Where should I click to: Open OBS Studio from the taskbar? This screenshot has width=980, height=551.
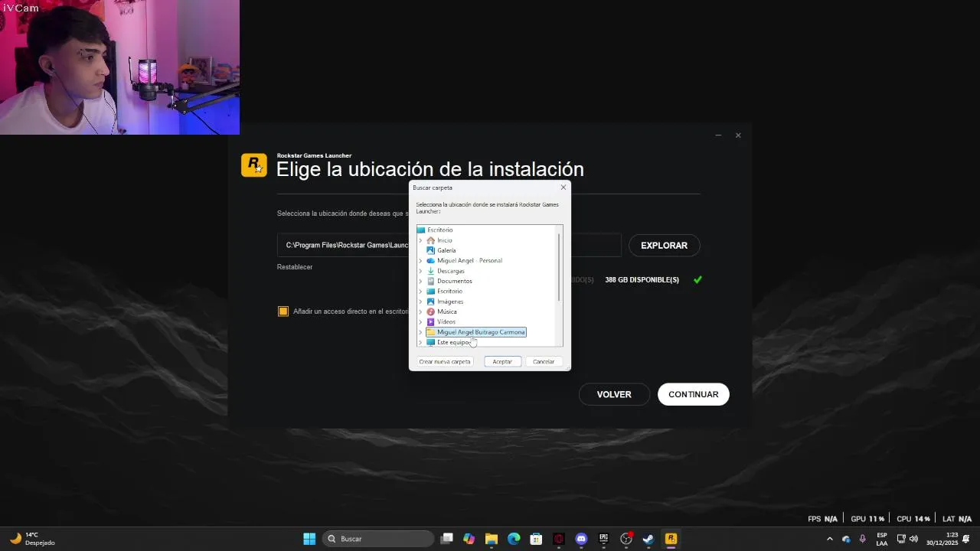click(626, 539)
